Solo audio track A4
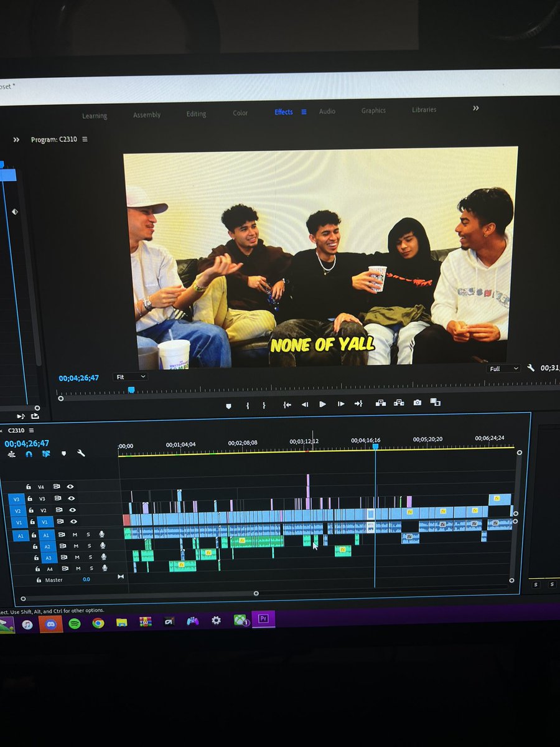Viewport: 560px width, 747px height. coord(91,568)
